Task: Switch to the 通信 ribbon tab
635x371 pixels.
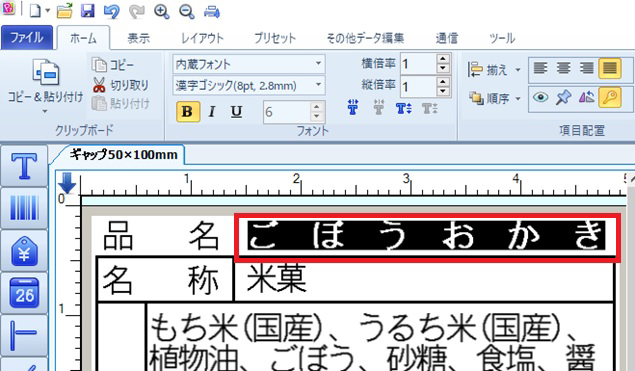Action: [x=447, y=38]
